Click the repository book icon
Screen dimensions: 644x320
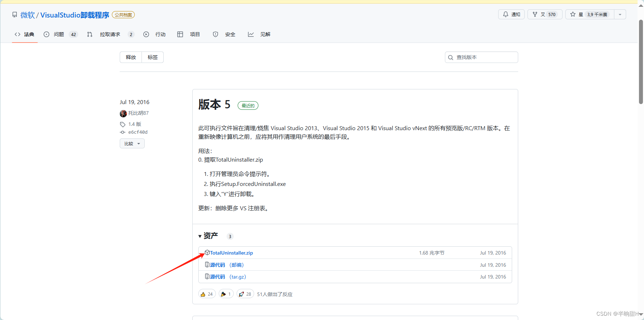click(15, 15)
